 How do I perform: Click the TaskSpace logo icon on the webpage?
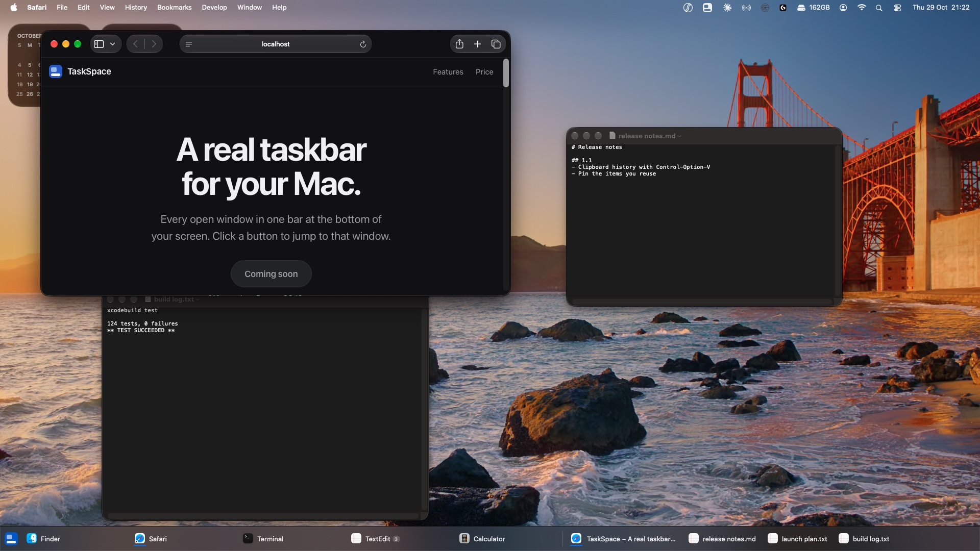pos(56,71)
